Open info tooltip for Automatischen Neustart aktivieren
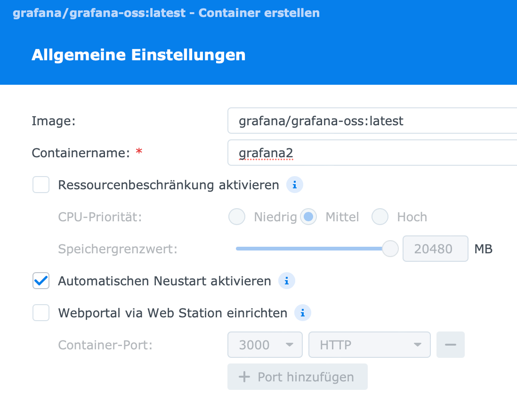517x420 pixels. coord(287,281)
